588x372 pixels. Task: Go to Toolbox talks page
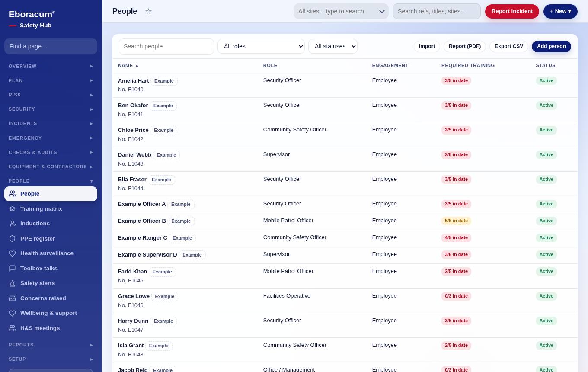(51, 269)
